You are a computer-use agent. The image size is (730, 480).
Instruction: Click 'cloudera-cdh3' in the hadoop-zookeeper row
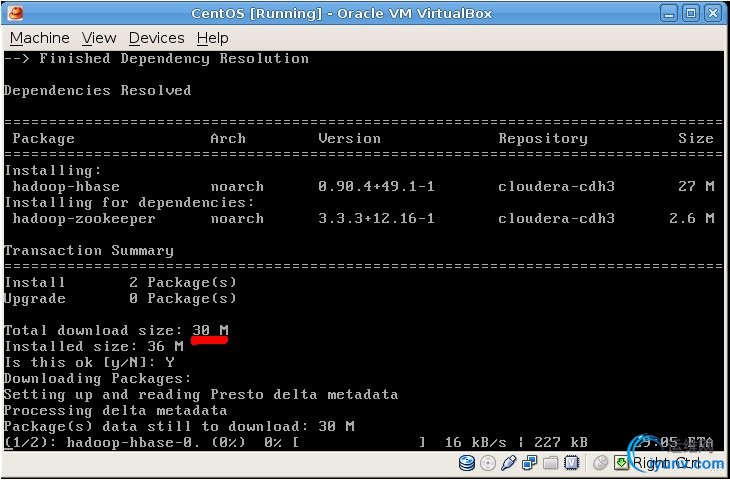pyautogui.click(x=556, y=218)
